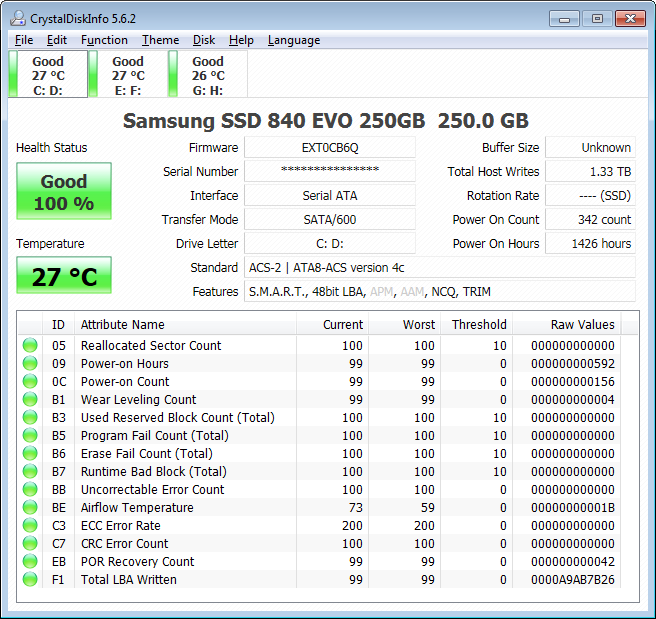656x619 pixels.
Task: Click green status icon for Airflow Temperature
Action: point(30,507)
